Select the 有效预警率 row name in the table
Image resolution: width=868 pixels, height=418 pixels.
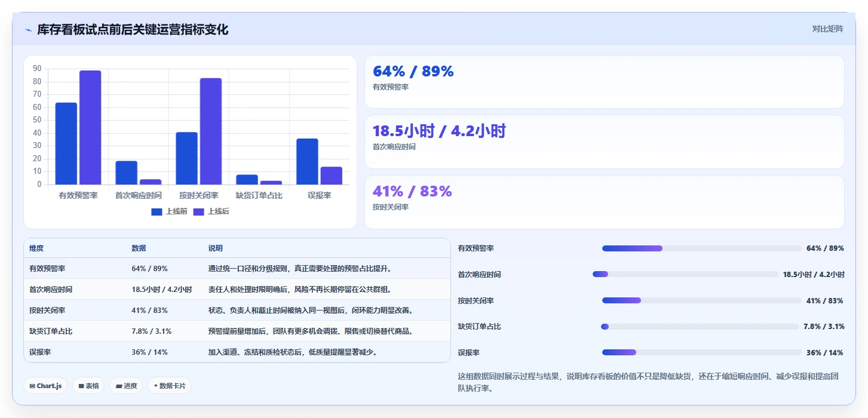click(47, 269)
